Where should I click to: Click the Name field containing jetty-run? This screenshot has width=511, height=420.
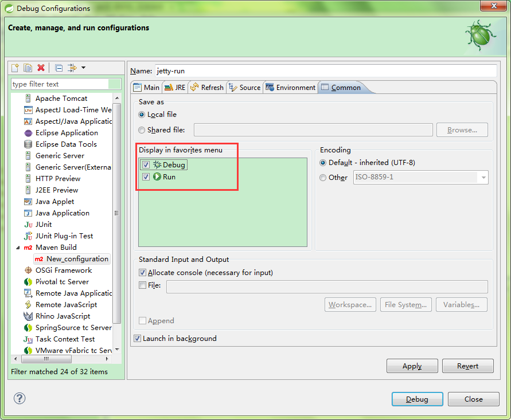click(x=326, y=71)
